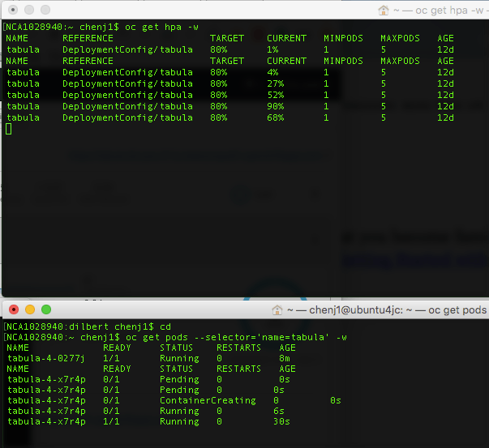
Task: Click the leftmost gray button of top terminal
Action: coord(12,10)
